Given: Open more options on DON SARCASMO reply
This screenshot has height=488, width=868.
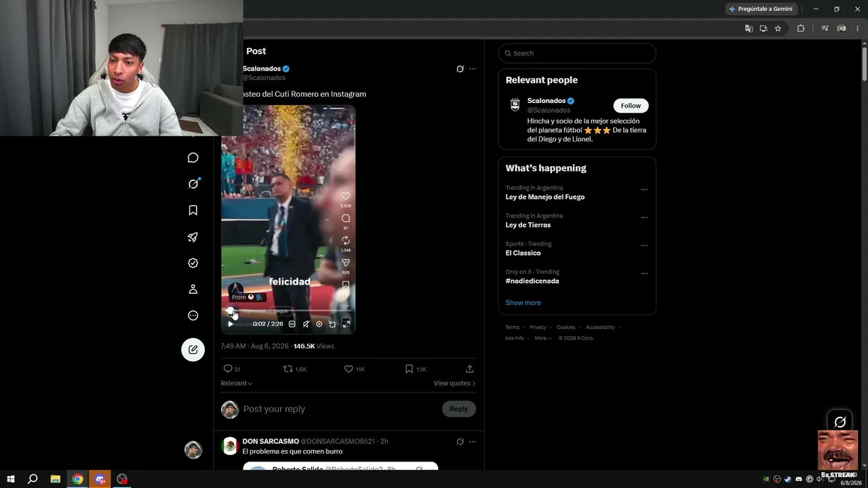Looking at the screenshot, I should pos(473,441).
